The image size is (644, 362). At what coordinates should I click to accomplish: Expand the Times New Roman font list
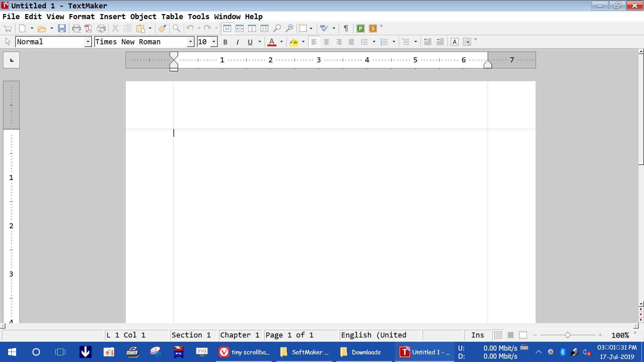(x=191, y=42)
